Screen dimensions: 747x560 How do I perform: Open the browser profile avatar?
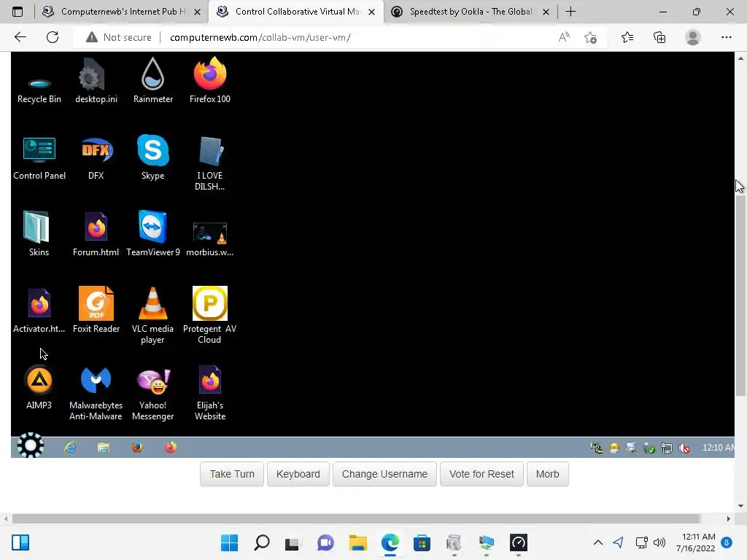693,37
